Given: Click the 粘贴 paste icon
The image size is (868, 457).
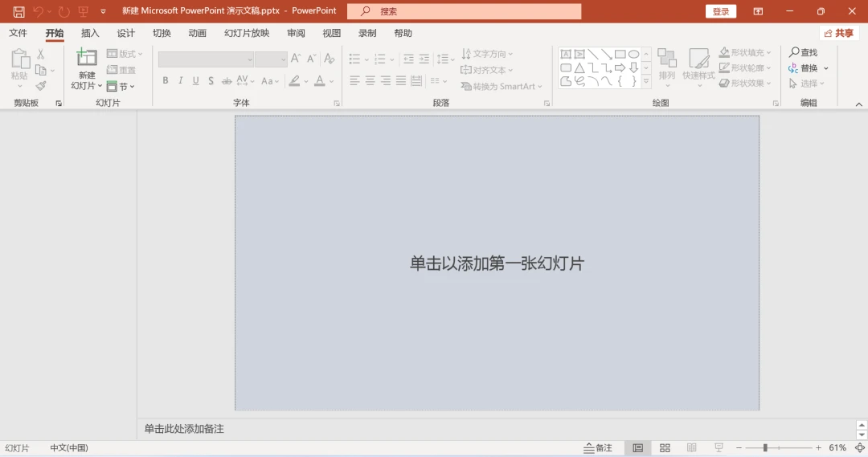Looking at the screenshot, I should pos(20,59).
